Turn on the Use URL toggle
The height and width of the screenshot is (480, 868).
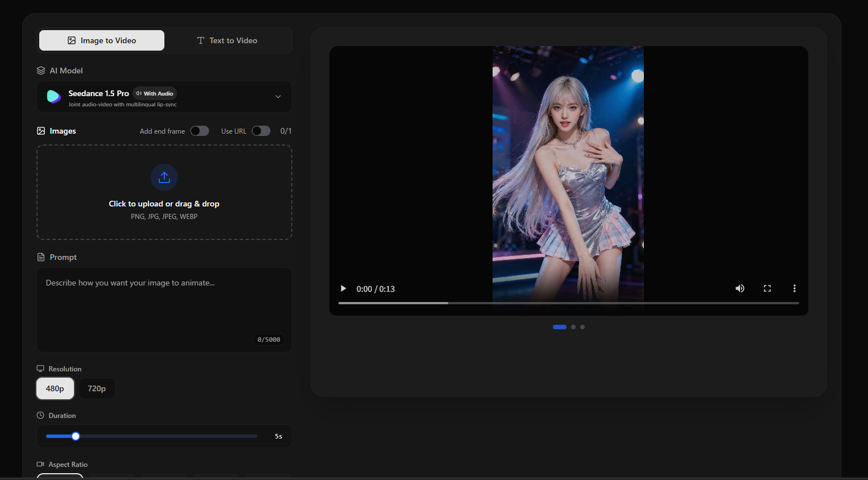pyautogui.click(x=261, y=131)
